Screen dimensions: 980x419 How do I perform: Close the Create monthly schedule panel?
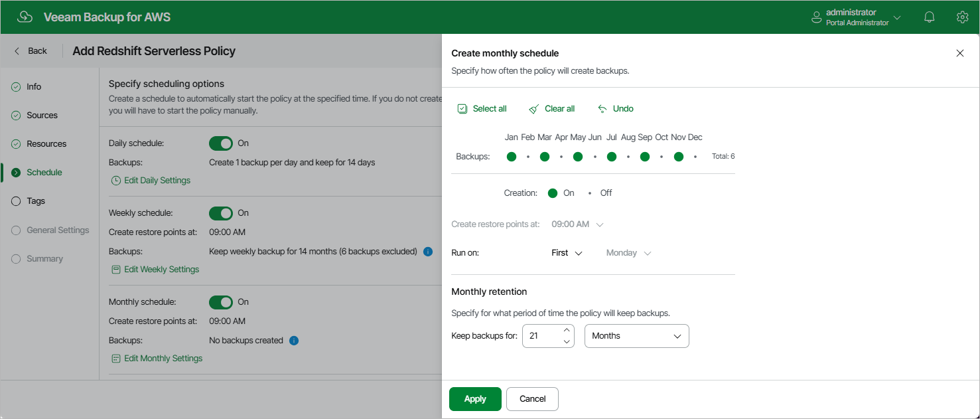pos(959,53)
